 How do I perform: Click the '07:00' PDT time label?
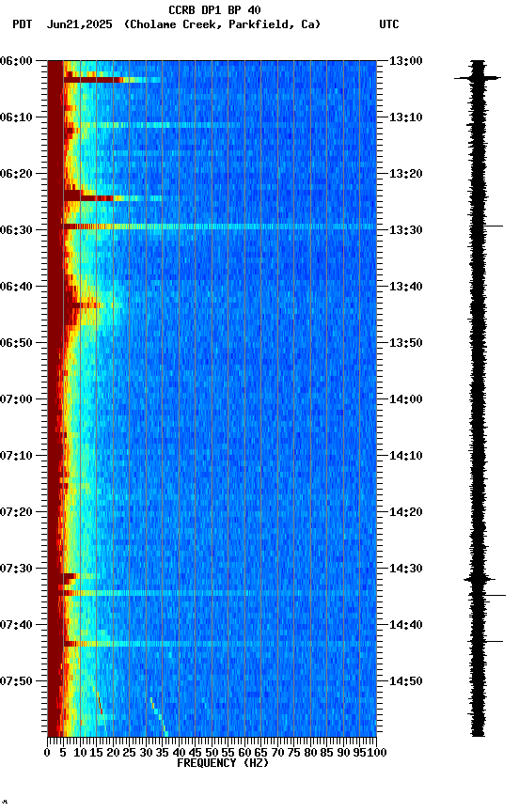[x=16, y=399]
